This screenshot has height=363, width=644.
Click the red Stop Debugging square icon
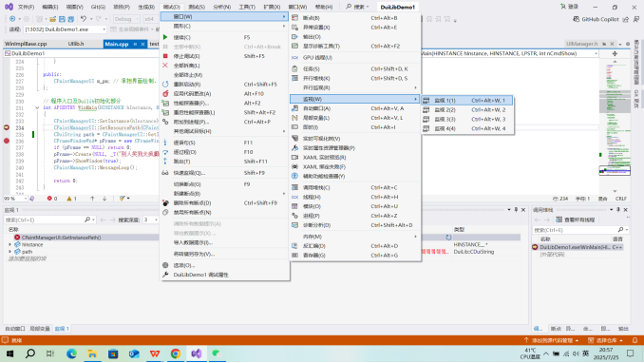165,56
